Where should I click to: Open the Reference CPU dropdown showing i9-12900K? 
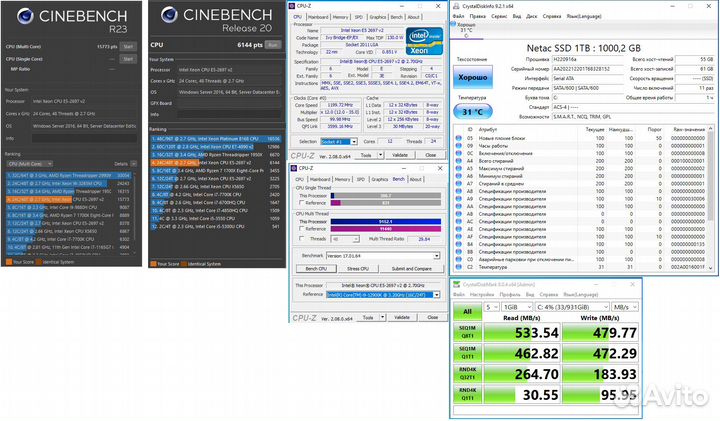pyautogui.click(x=436, y=295)
